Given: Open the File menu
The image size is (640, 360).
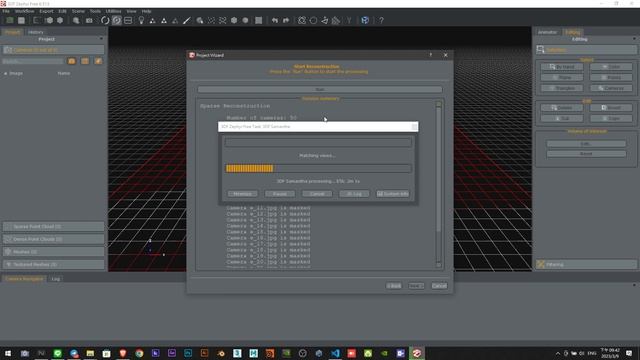Looking at the screenshot, I should tap(6, 11).
